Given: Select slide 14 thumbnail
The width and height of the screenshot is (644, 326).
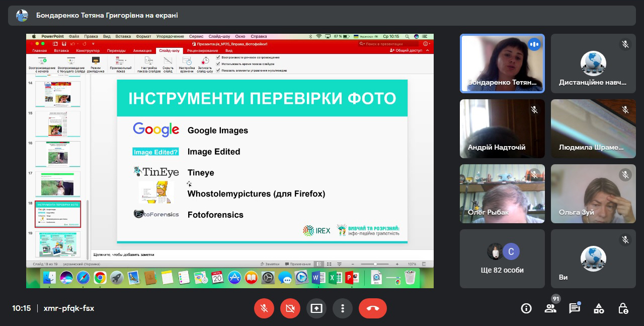Looking at the screenshot, I should click(58, 94).
